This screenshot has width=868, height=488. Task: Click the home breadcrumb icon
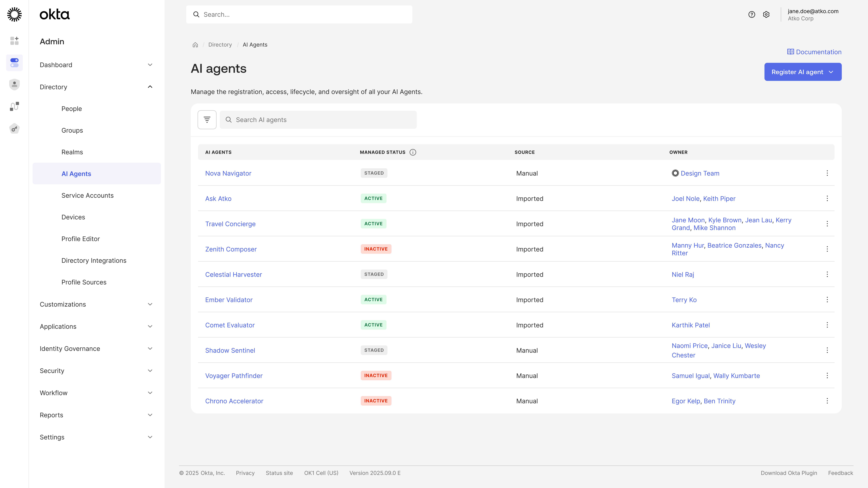click(195, 45)
